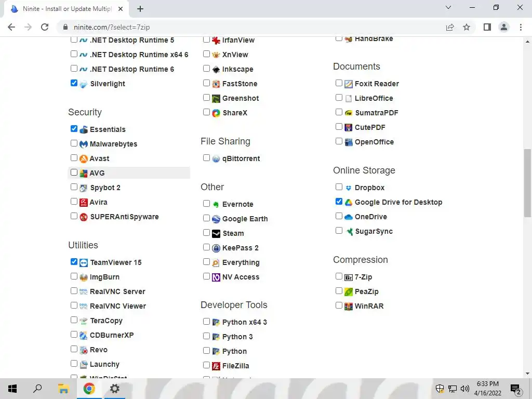Reload the Ninite page
532x399 pixels.
point(45,27)
